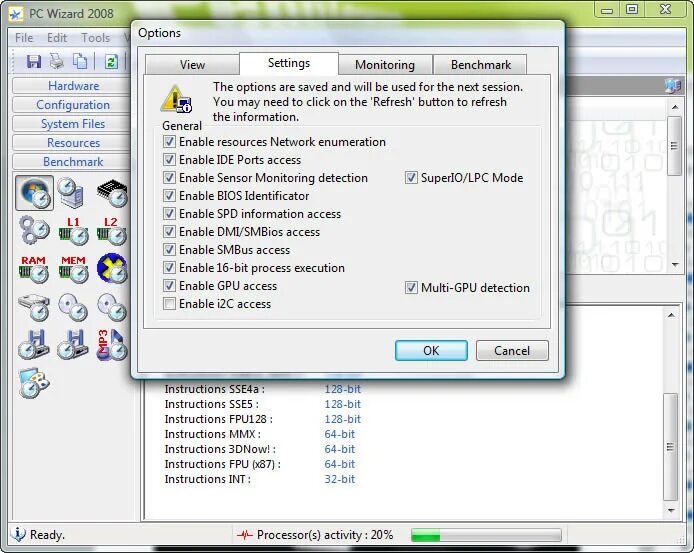Select the RAM benchmark icon

34,269
